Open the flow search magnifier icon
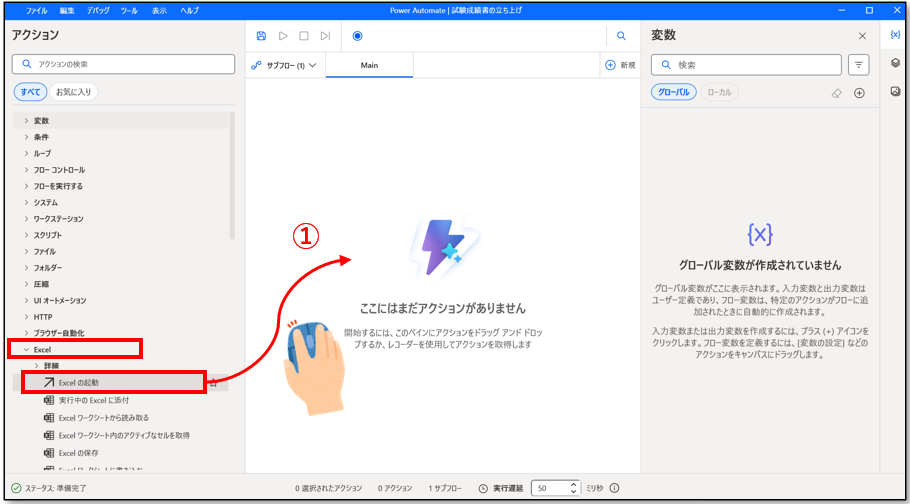The width and height of the screenshot is (910, 504). pos(621,36)
